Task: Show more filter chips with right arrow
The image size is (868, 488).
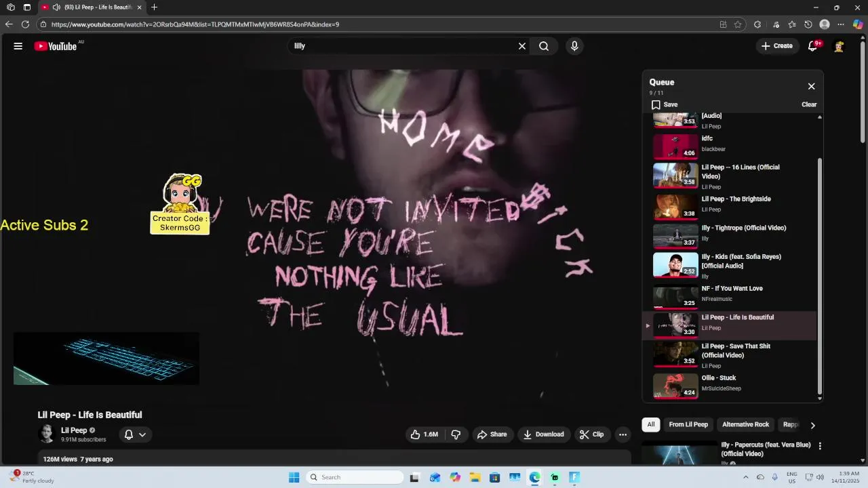Action: 812,425
